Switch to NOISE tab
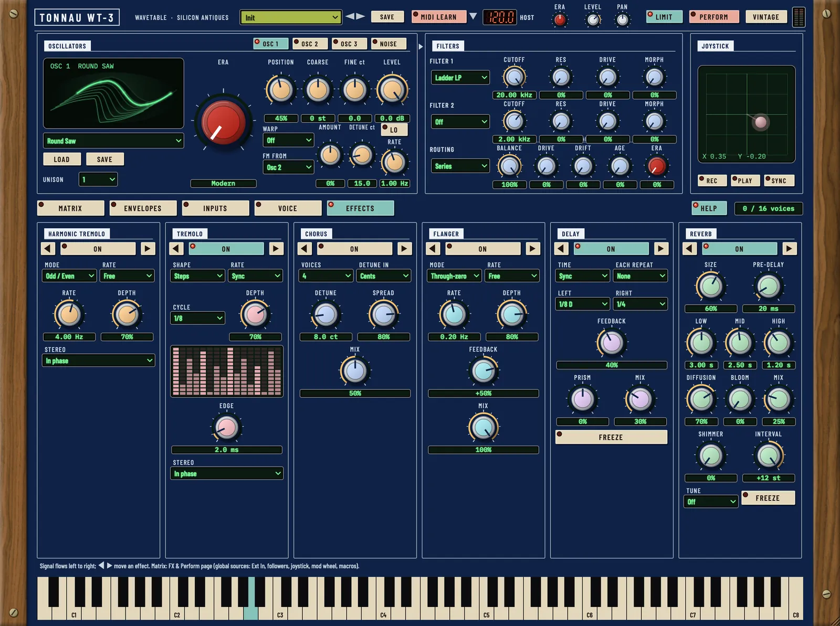The height and width of the screenshot is (626, 840). click(388, 44)
